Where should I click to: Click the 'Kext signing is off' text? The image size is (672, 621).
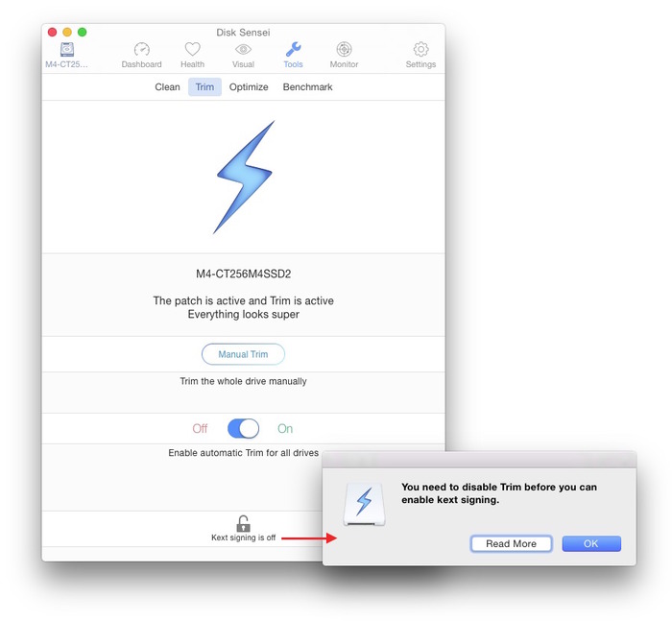(x=243, y=537)
